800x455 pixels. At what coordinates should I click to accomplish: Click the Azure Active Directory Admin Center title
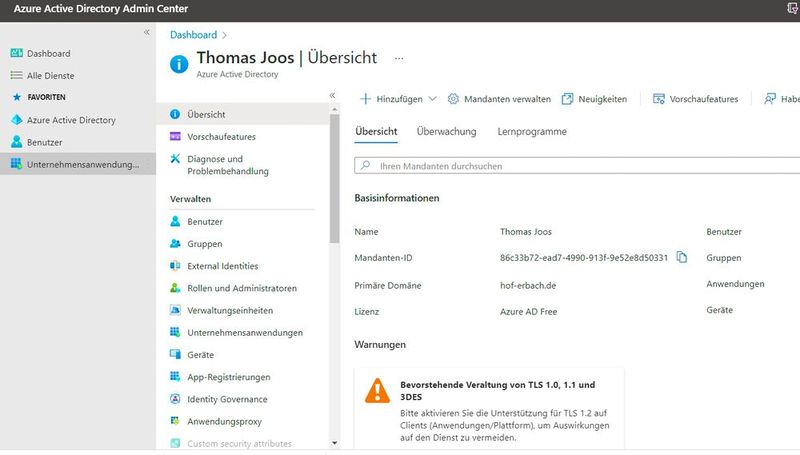(x=101, y=9)
